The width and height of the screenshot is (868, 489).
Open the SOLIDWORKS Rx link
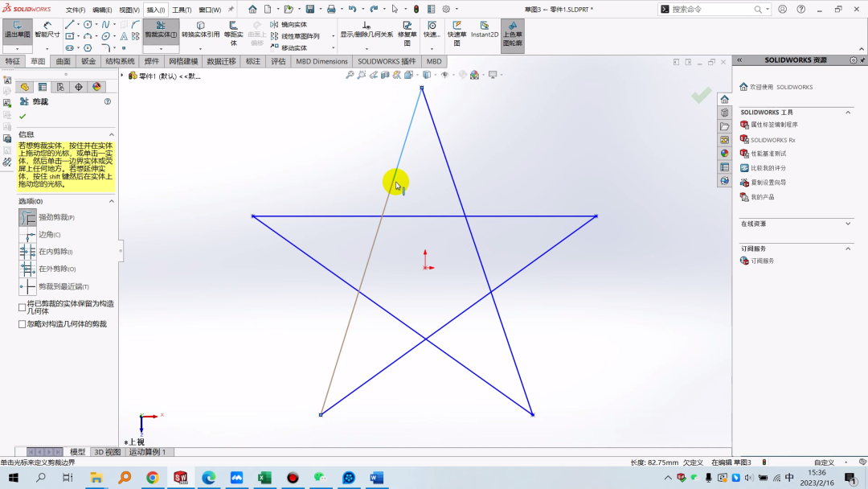pos(772,140)
